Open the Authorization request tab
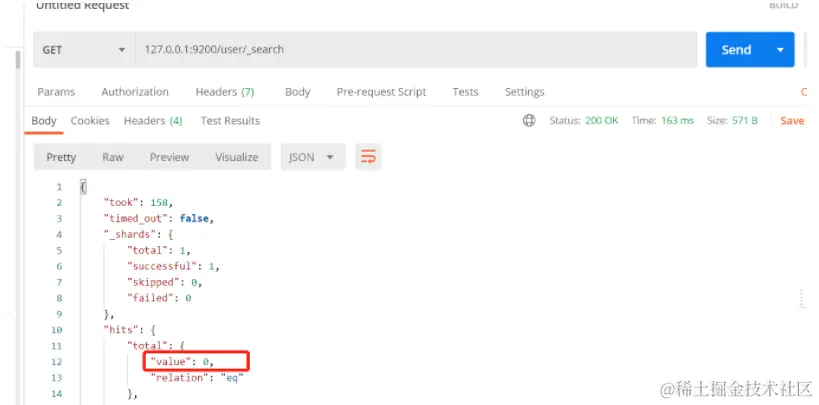The width and height of the screenshot is (819, 405). click(x=135, y=92)
